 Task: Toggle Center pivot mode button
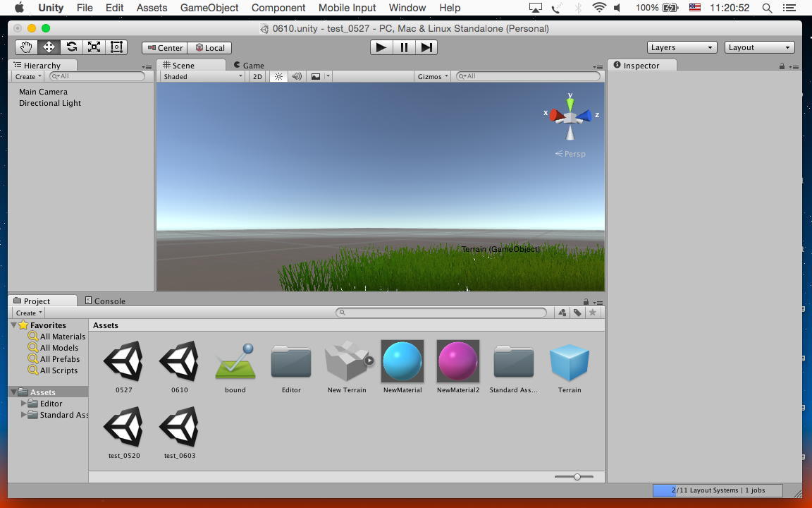(165, 48)
